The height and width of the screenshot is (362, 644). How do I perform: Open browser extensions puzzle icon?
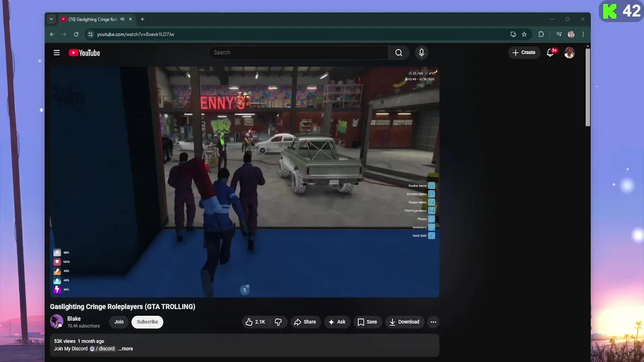tap(541, 34)
